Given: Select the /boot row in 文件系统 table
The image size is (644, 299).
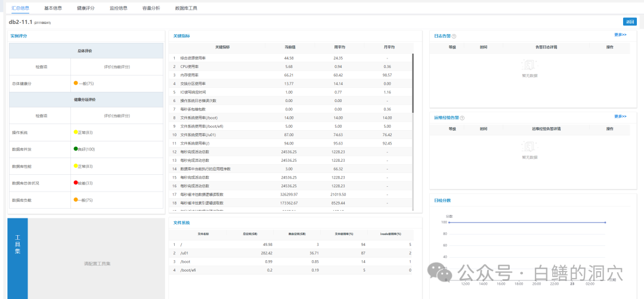Looking at the screenshot, I should 291,261.
